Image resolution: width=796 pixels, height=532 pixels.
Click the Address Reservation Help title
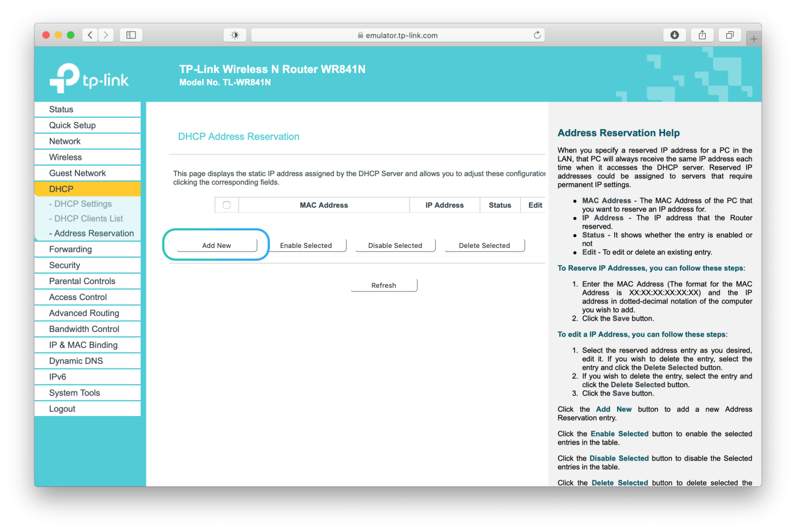pos(619,133)
